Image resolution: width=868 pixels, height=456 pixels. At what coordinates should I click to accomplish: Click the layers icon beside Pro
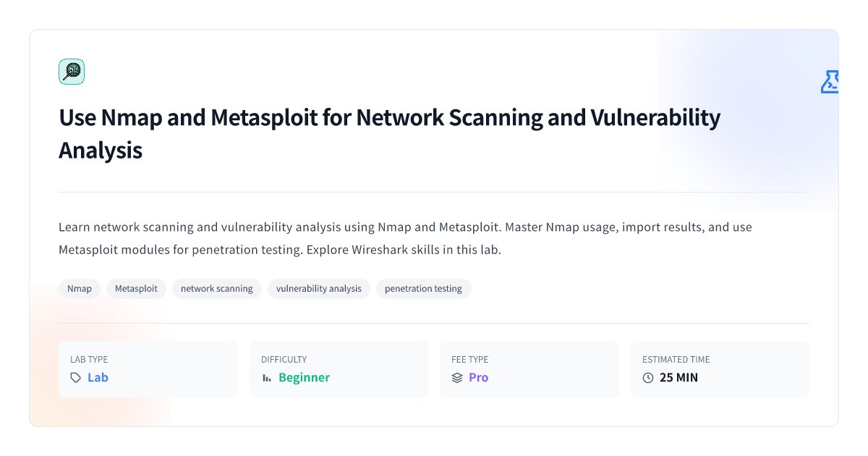pyautogui.click(x=457, y=378)
